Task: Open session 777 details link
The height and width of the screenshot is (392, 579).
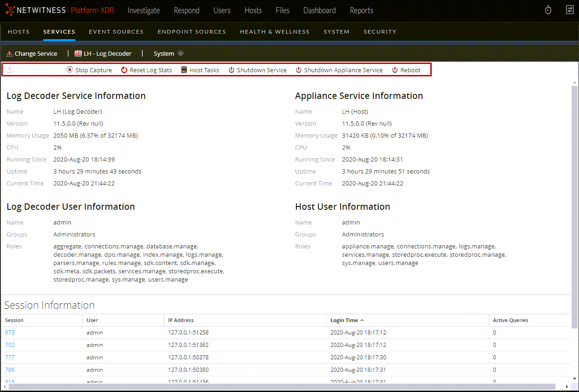Action: tap(10, 357)
